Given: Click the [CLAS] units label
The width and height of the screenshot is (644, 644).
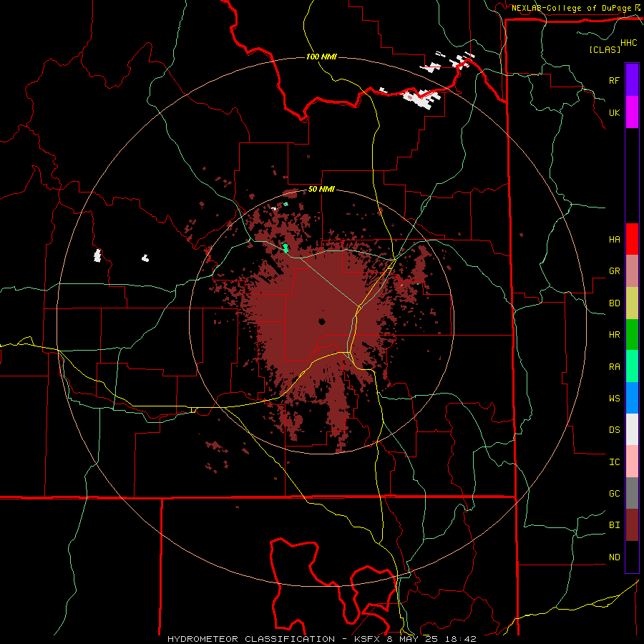Looking at the screenshot, I should click(605, 49).
